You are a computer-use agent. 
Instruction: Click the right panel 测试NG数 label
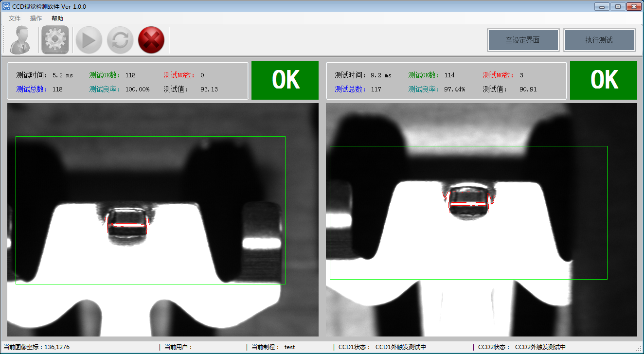tap(498, 75)
